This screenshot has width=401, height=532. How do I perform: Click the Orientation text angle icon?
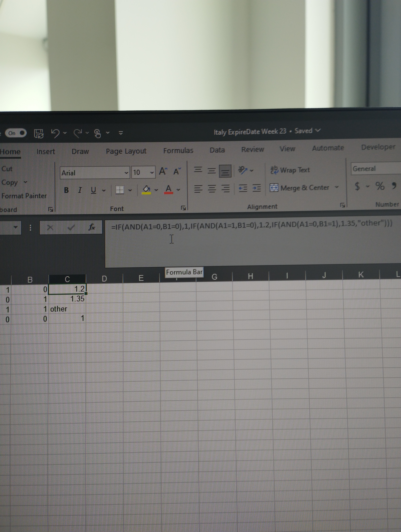tap(242, 170)
